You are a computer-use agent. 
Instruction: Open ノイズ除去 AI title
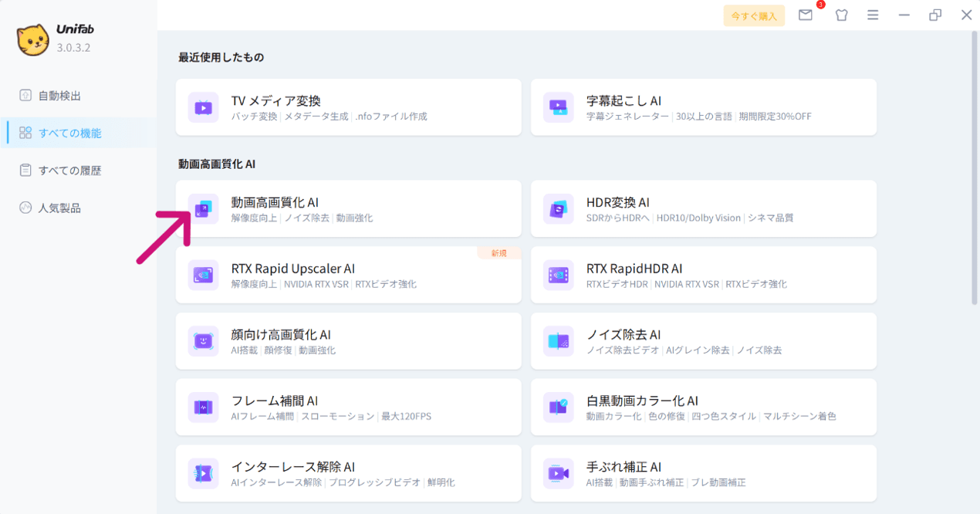(623, 335)
